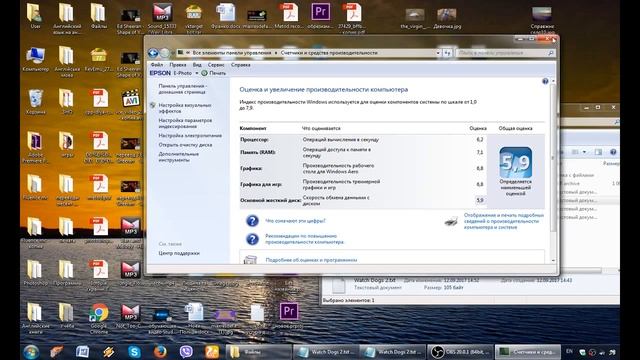Launch Skype from the taskbar

point(134,351)
